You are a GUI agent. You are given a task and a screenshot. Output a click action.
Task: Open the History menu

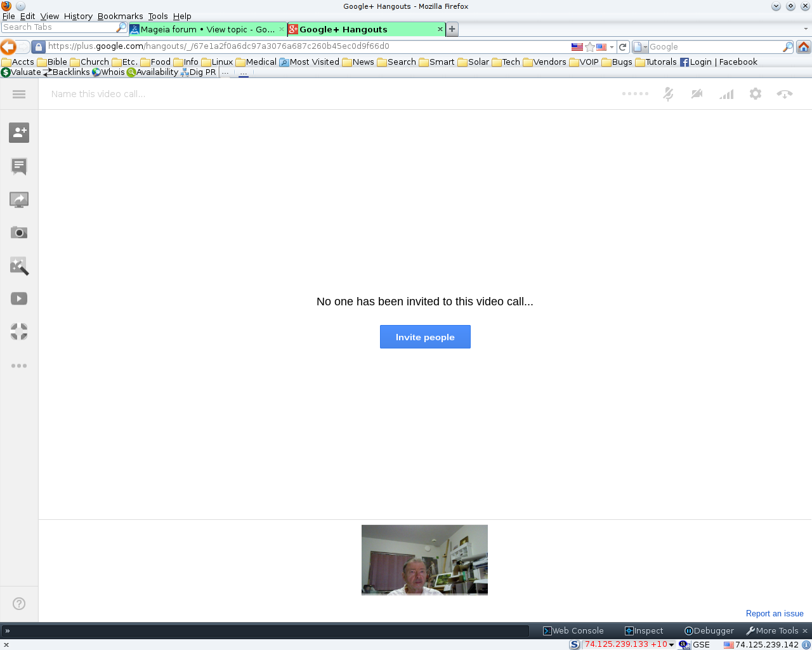pyautogui.click(x=78, y=16)
